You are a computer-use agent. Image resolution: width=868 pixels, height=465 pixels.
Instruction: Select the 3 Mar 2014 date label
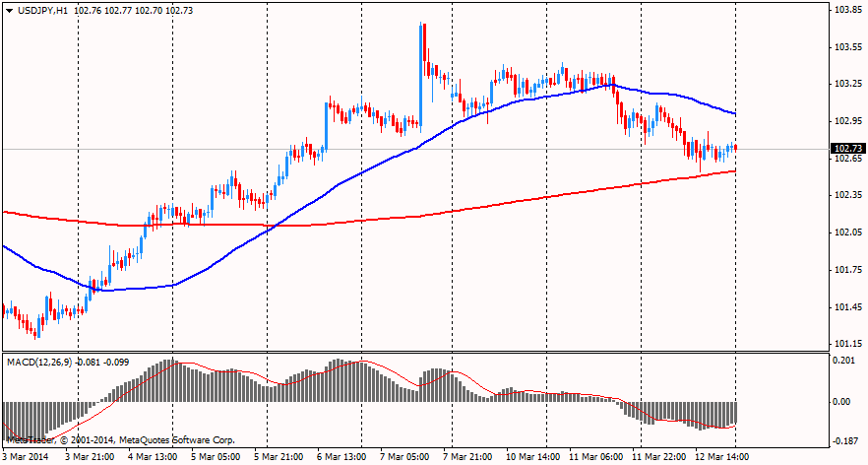click(x=25, y=457)
